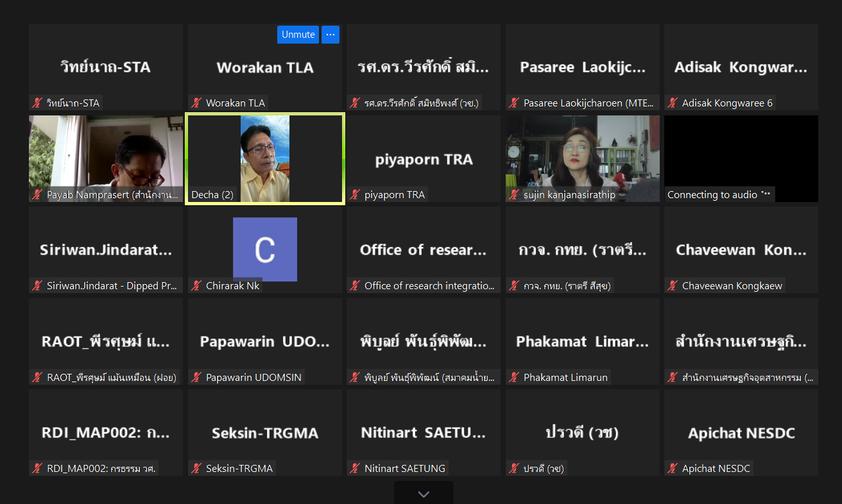
Task: Click large name Seksin-TRGMA in tile
Action: point(265,433)
